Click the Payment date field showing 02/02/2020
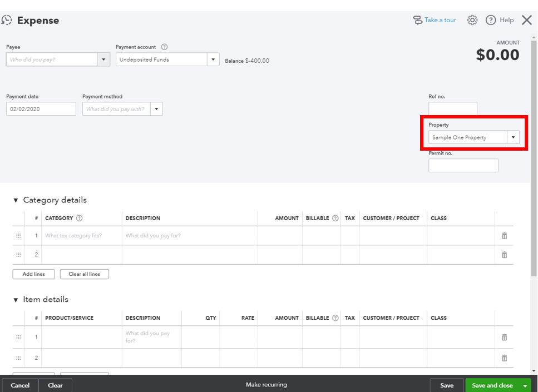538x392 pixels. point(41,109)
